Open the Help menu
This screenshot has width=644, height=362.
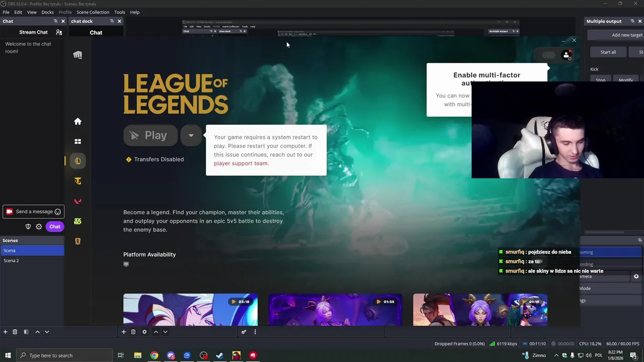[x=135, y=12]
